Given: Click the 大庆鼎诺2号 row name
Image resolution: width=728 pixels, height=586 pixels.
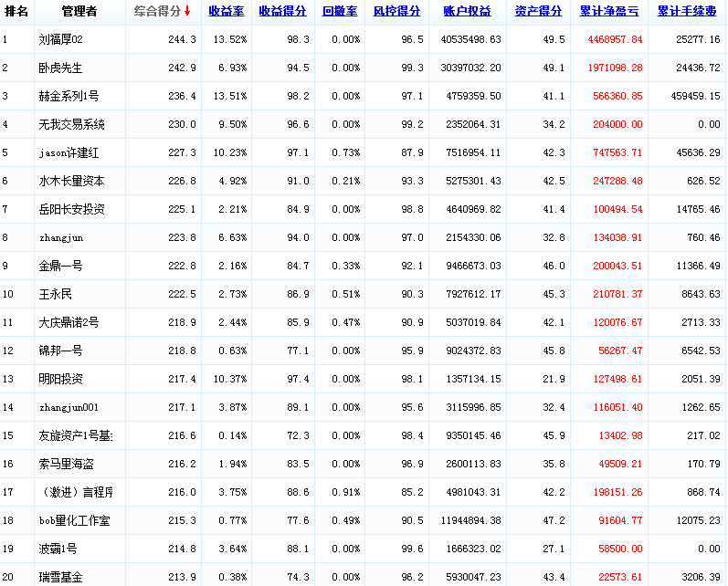Looking at the screenshot, I should pos(69,323).
